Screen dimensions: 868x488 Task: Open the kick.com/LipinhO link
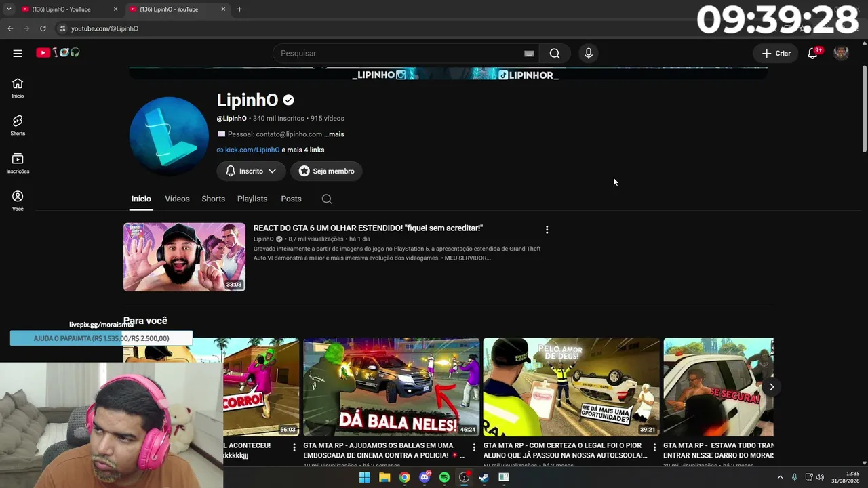[252, 150]
